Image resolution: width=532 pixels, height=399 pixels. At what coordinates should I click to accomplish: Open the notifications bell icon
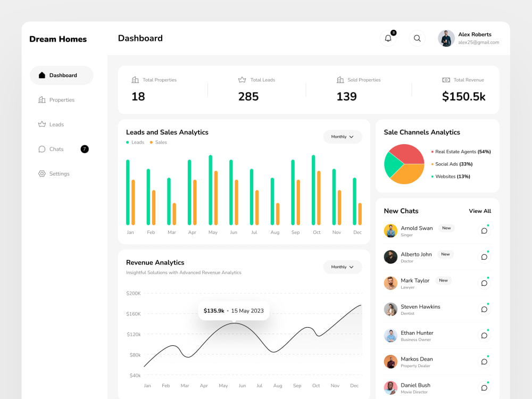coord(388,38)
